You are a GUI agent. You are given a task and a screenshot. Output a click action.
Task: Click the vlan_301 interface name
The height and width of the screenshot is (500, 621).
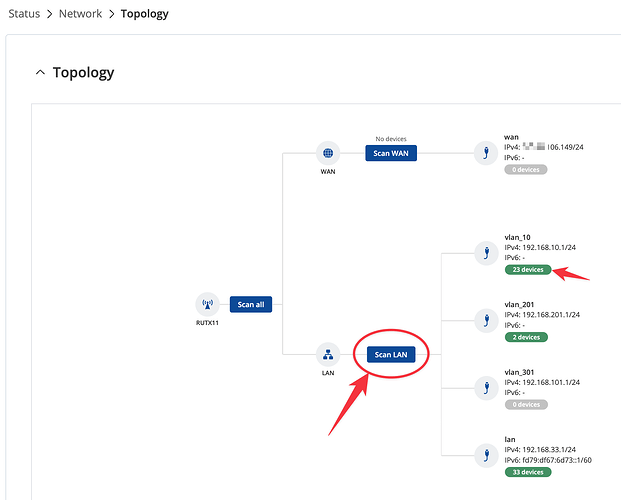tap(519, 372)
